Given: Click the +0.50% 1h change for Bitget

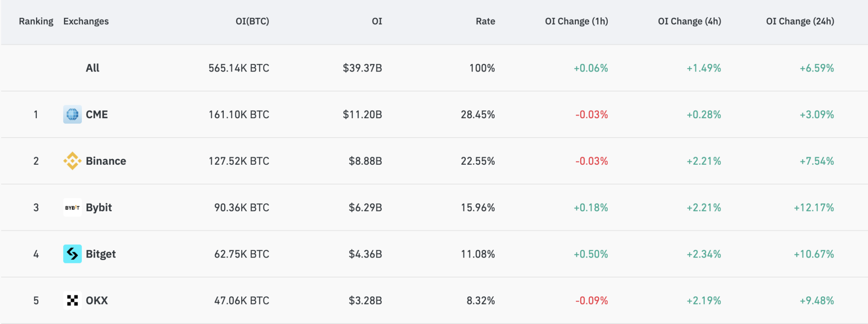Looking at the screenshot, I should [591, 254].
